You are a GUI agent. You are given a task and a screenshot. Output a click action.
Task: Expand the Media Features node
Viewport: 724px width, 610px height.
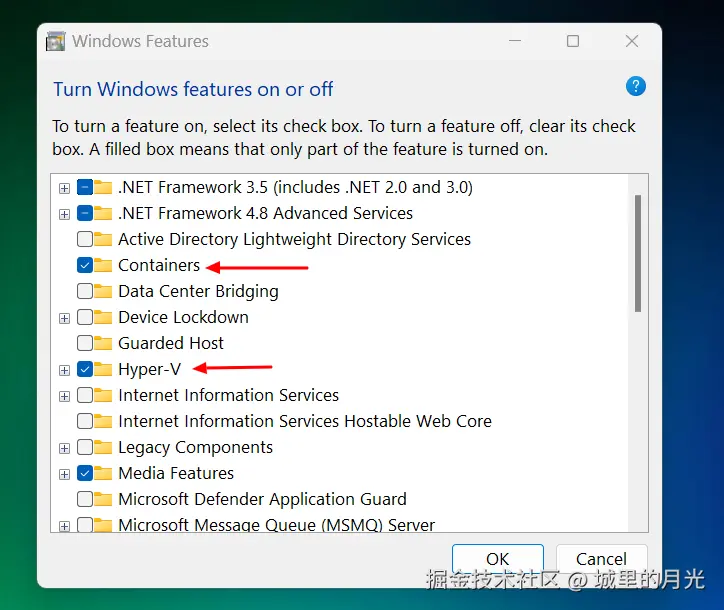click(65, 474)
